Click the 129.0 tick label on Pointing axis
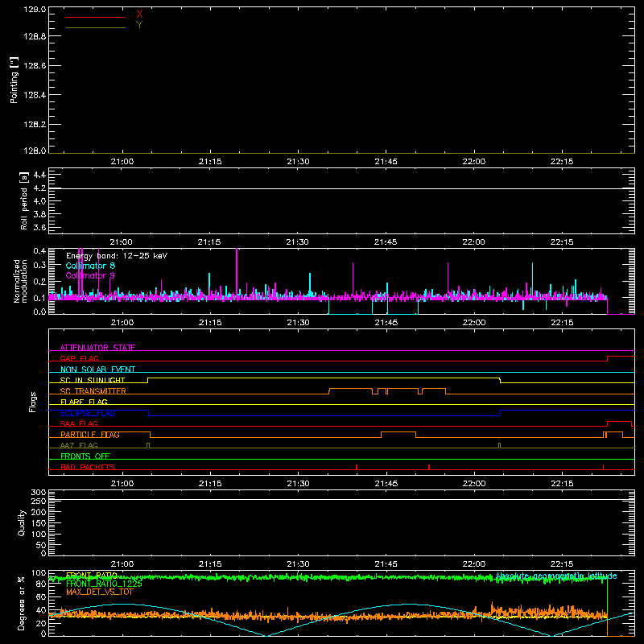The height and width of the screenshot is (644, 644). click(x=35, y=10)
